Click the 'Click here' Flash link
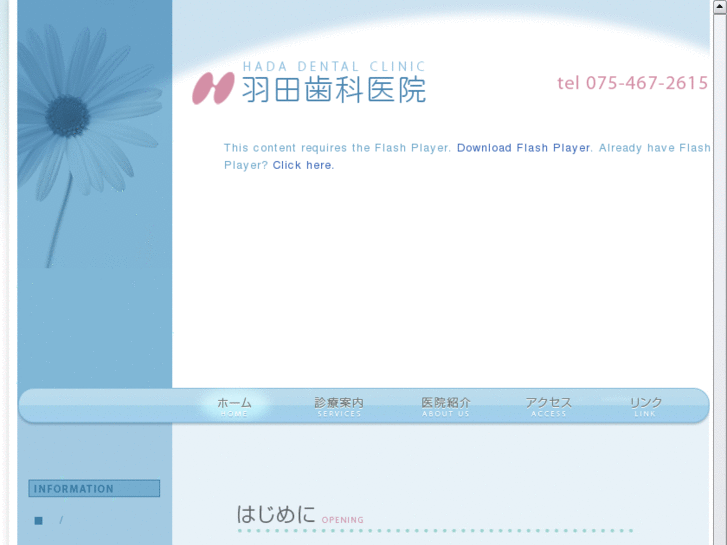727x545 pixels. click(x=302, y=165)
